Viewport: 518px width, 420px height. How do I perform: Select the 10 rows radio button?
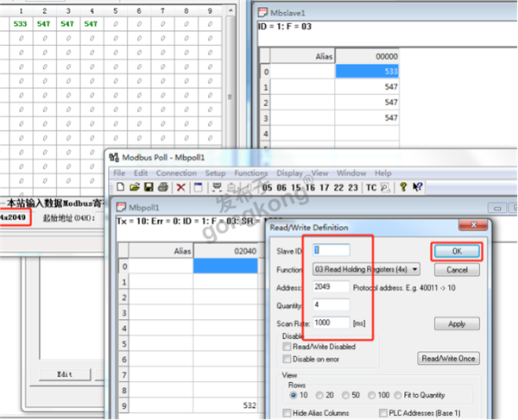pos(293,395)
